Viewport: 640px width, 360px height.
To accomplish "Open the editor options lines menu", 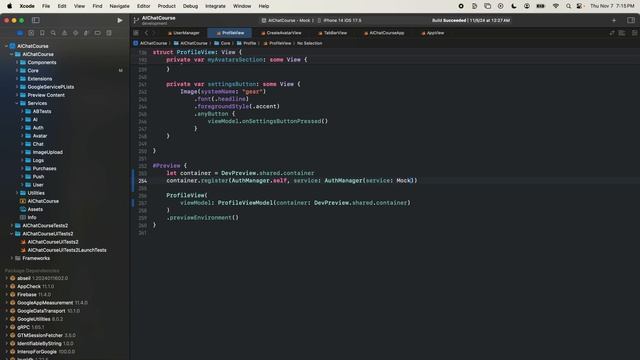I will click(622, 33).
